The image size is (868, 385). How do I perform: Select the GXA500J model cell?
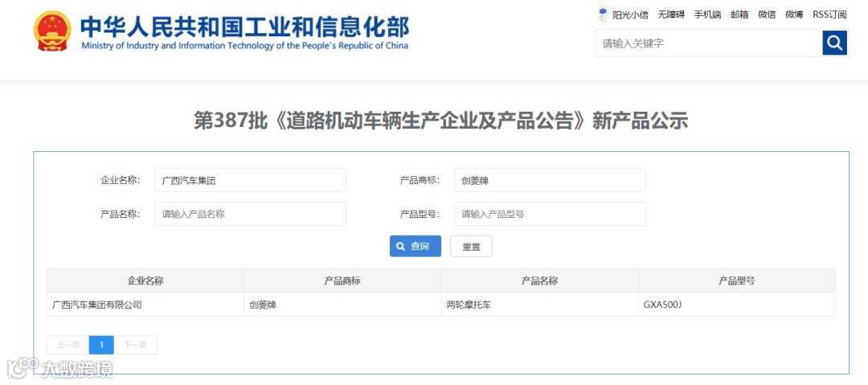point(737,305)
